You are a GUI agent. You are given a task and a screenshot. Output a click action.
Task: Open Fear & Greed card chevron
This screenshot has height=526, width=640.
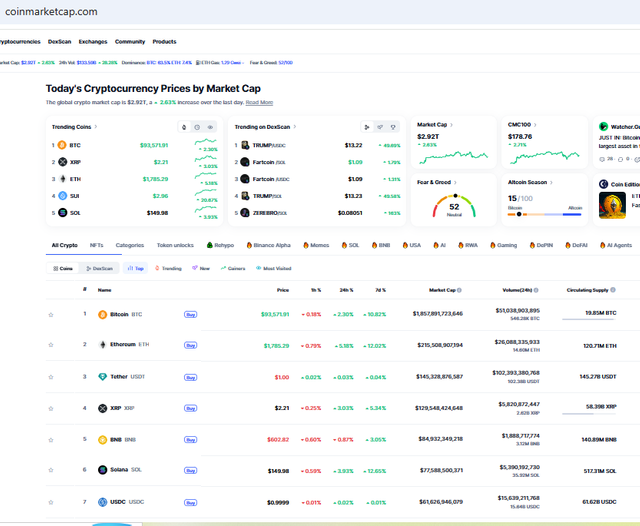[455, 182]
